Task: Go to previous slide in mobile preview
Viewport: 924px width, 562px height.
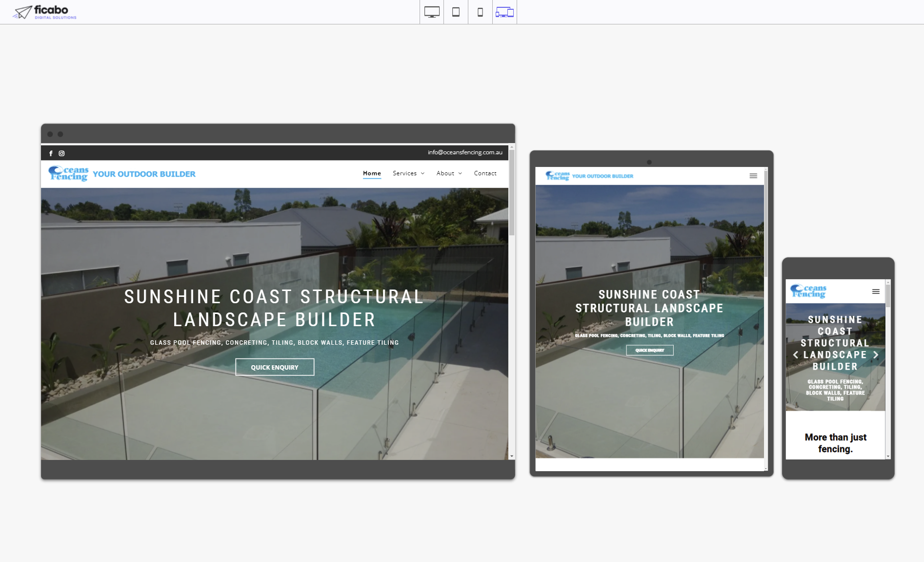Action: pyautogui.click(x=796, y=355)
